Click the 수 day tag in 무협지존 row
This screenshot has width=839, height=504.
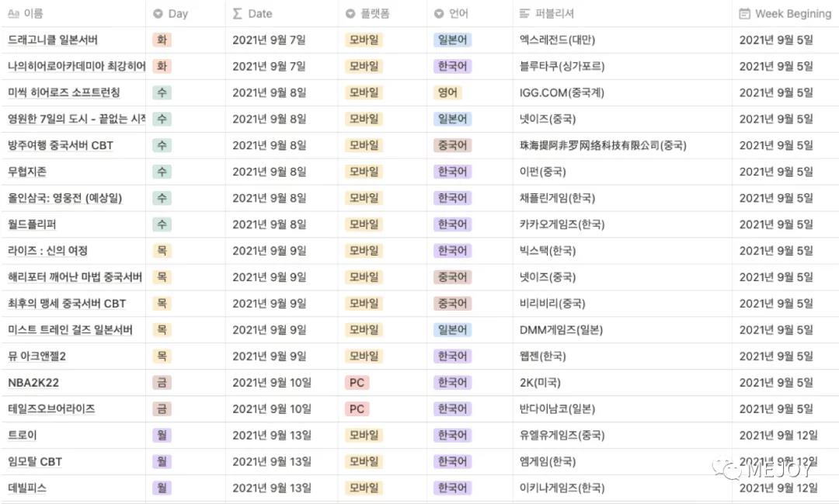tap(162, 171)
